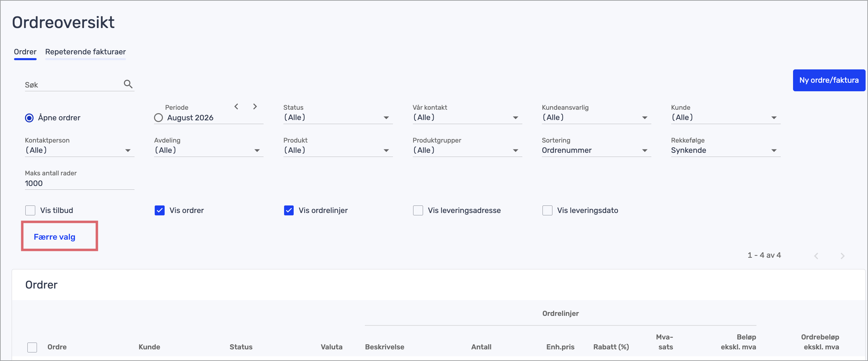Click the Beløp ekskl. mva column header

pyautogui.click(x=738, y=342)
